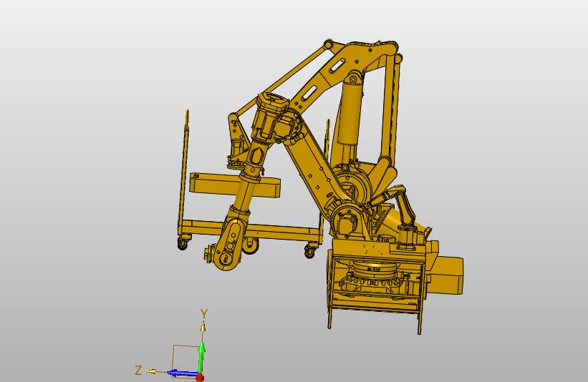Select the cart's front-left caster wheel
The width and height of the screenshot is (588, 382).
183,243
